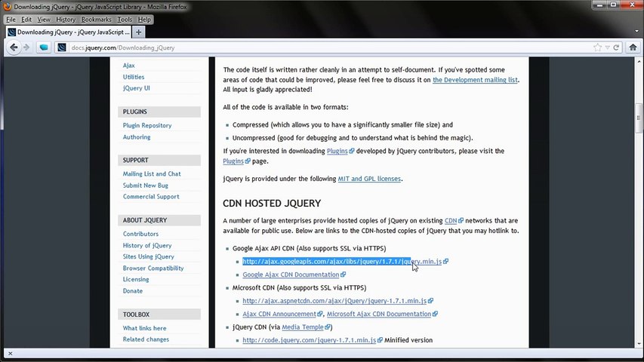
Task: Open the jQuery UI sidebar link
Action: (137, 88)
